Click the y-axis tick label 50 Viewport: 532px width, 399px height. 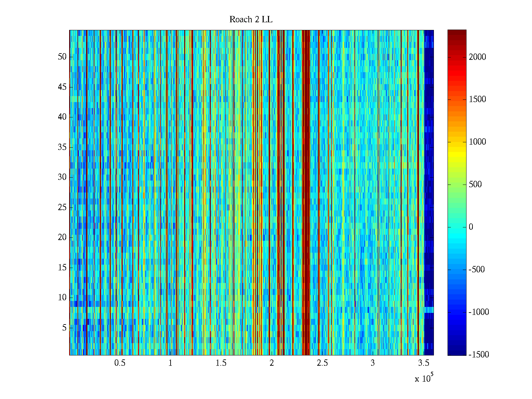click(x=62, y=57)
